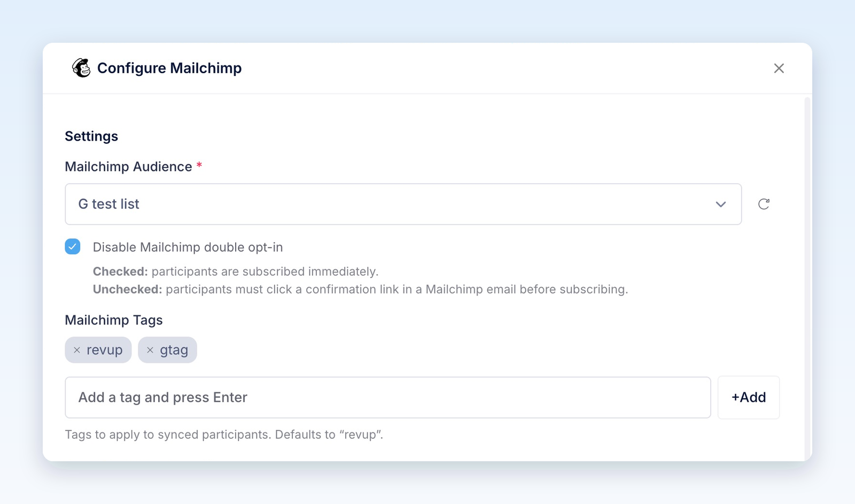Focus the Add a tag input field
Viewport: 855px width, 504px height.
coord(388,398)
